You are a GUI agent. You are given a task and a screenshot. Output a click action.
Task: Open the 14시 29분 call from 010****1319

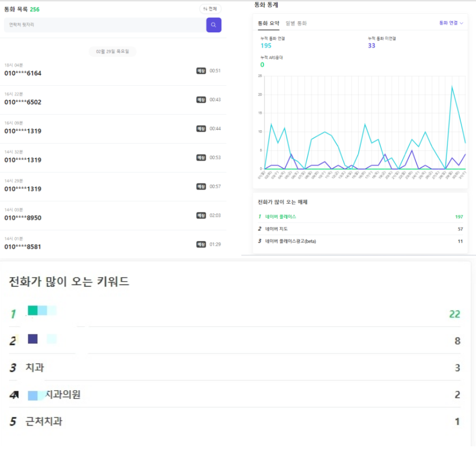(113, 186)
